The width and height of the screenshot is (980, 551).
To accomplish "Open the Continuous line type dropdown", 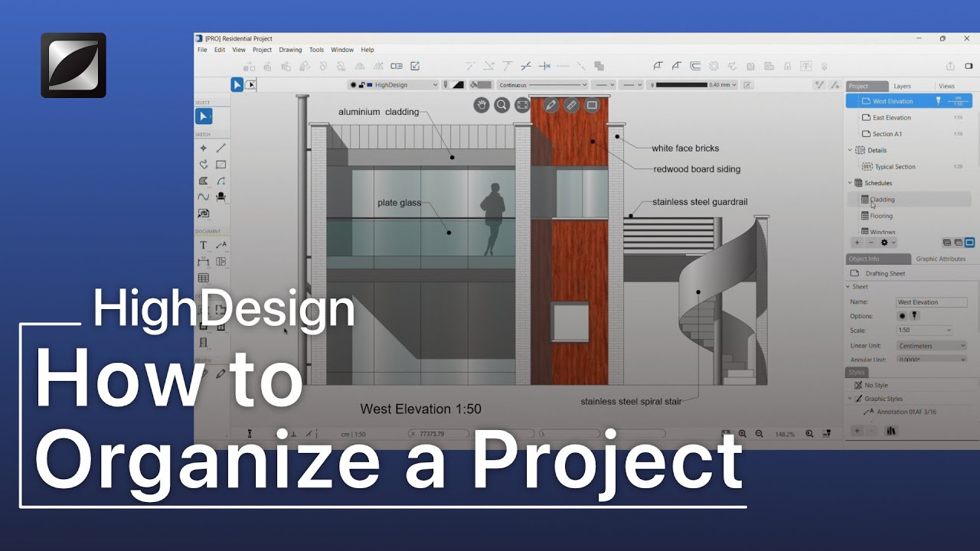I will pos(542,85).
